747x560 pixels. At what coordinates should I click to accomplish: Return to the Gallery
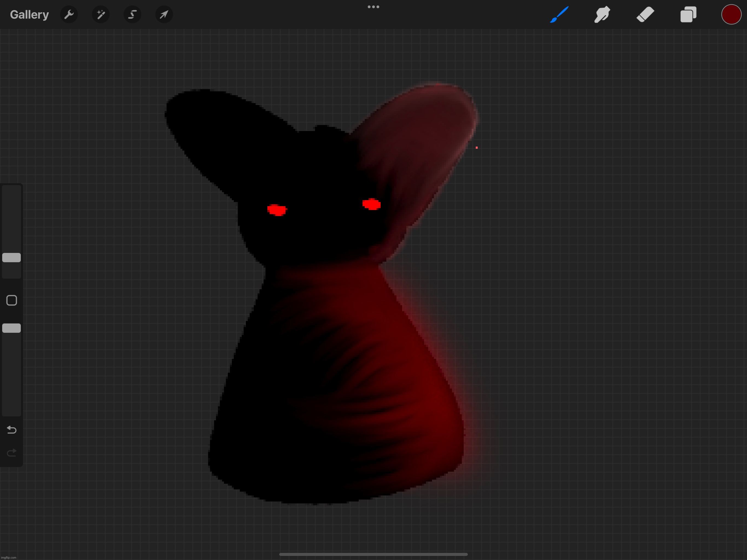pyautogui.click(x=29, y=14)
